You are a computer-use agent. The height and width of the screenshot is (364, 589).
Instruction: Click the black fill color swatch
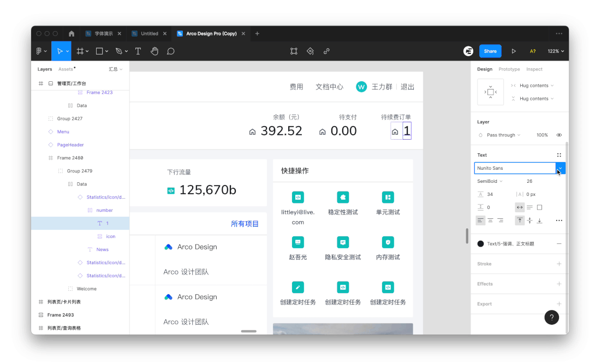click(480, 244)
